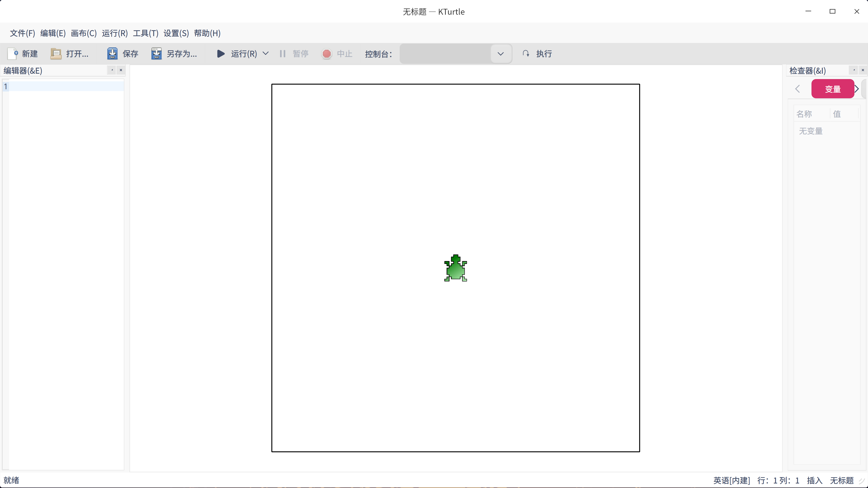868x488 pixels.
Task: Click the 行: 1 列: 1 status
Action: pyautogui.click(x=778, y=480)
